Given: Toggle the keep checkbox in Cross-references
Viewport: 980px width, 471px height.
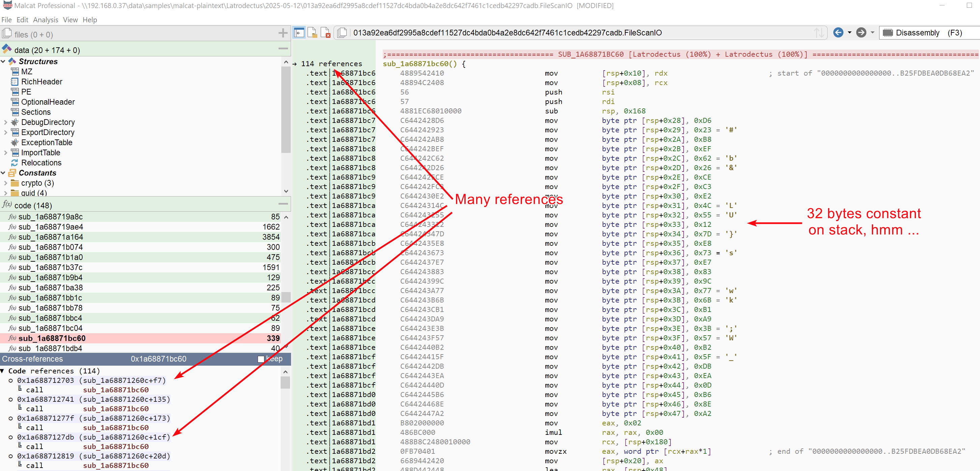Looking at the screenshot, I should pyautogui.click(x=261, y=359).
